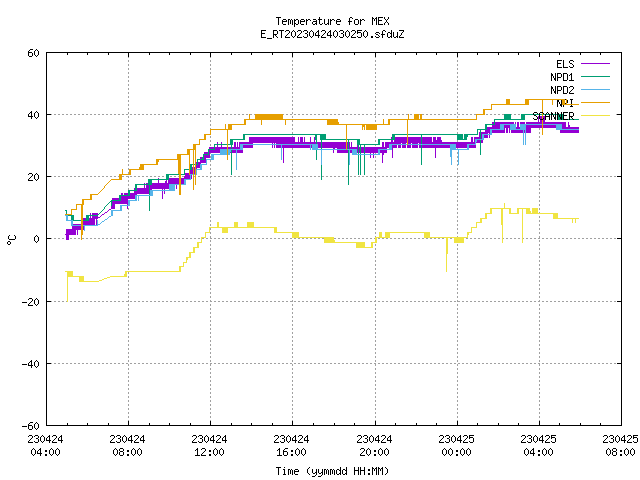
Task: Click the x-axis tick label 230425 00:00
Action: point(456,445)
